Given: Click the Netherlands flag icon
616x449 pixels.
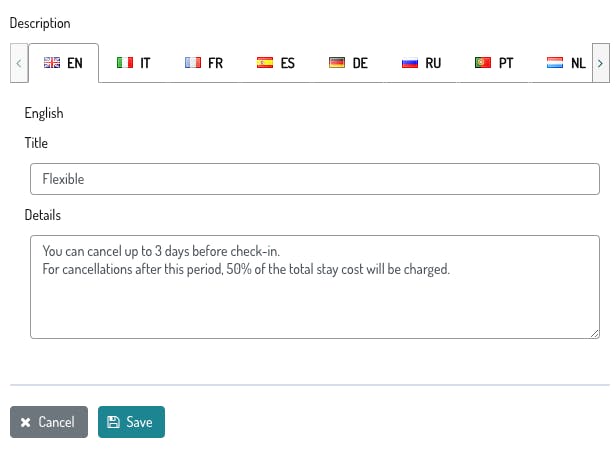Looking at the screenshot, I should coord(555,63).
